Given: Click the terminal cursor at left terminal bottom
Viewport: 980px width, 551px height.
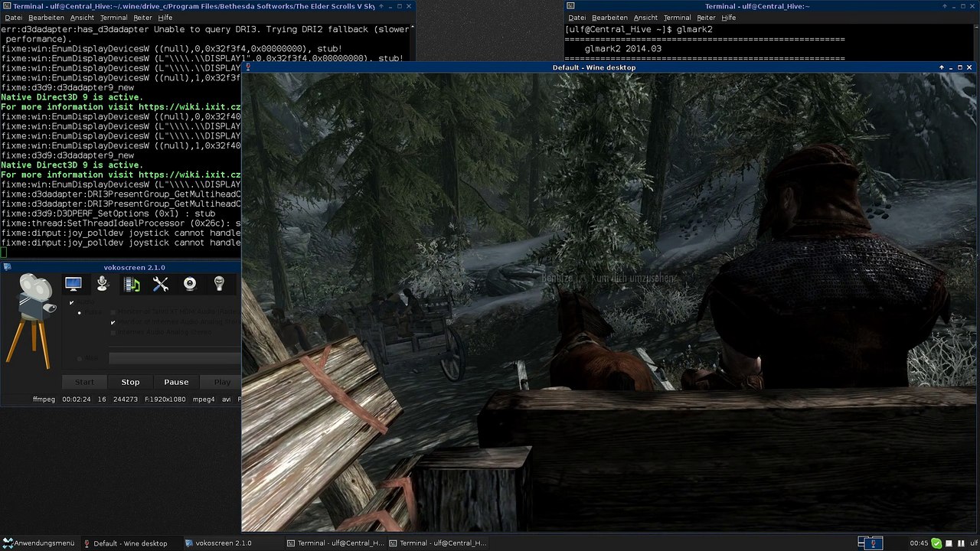Looking at the screenshot, I should (x=4, y=252).
